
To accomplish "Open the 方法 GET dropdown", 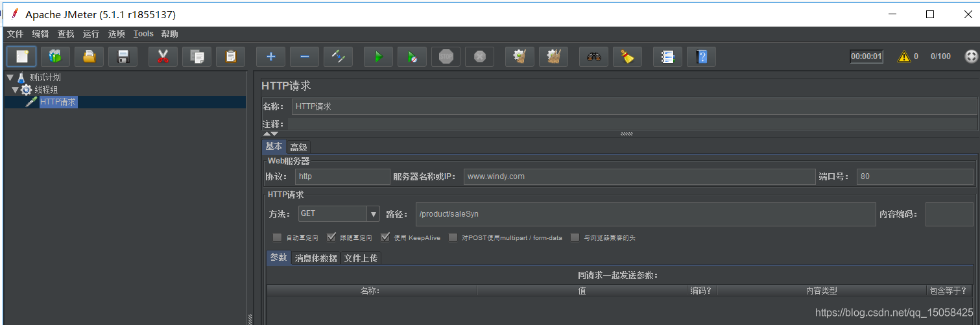I will (x=339, y=213).
